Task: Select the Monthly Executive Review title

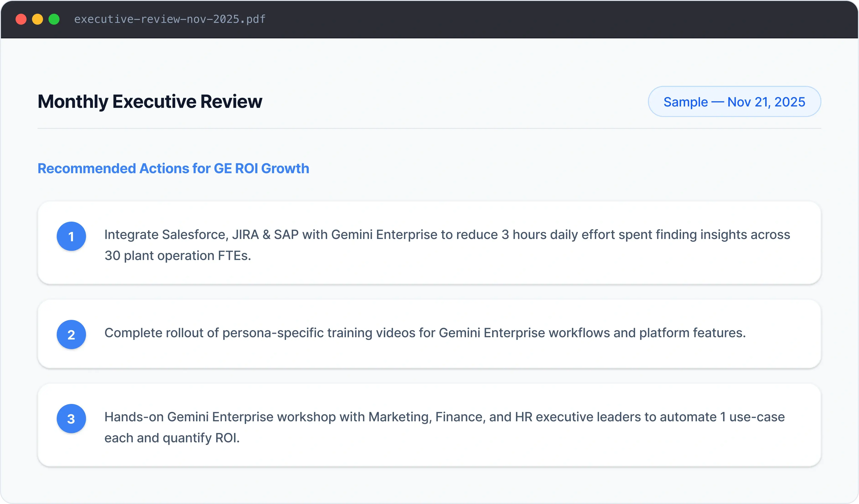Action: [x=150, y=101]
